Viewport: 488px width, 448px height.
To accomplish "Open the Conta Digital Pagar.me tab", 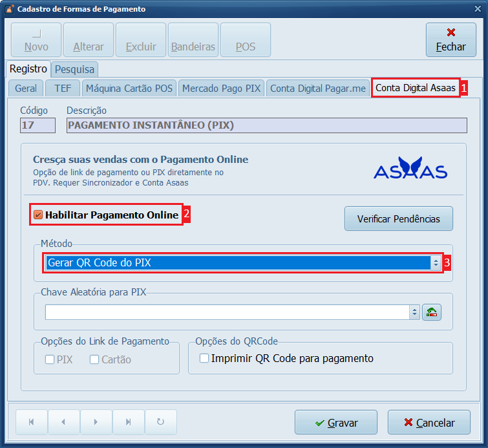I will pos(318,89).
